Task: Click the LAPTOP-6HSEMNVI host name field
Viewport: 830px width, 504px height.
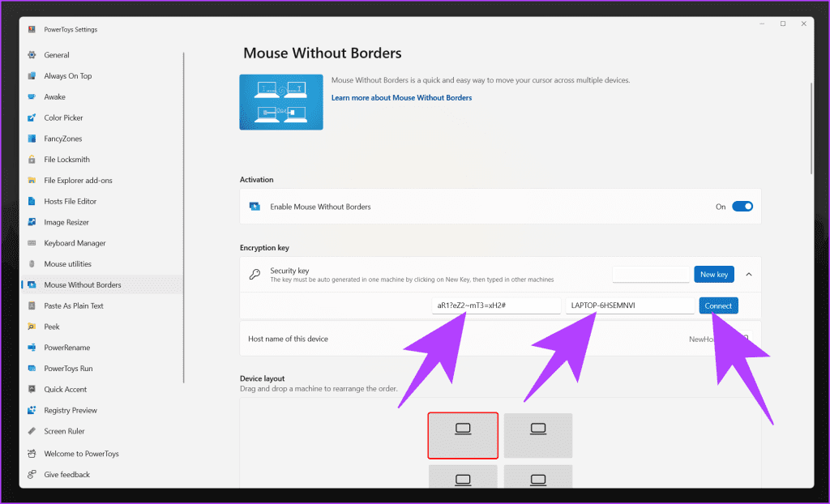Action: [x=630, y=305]
